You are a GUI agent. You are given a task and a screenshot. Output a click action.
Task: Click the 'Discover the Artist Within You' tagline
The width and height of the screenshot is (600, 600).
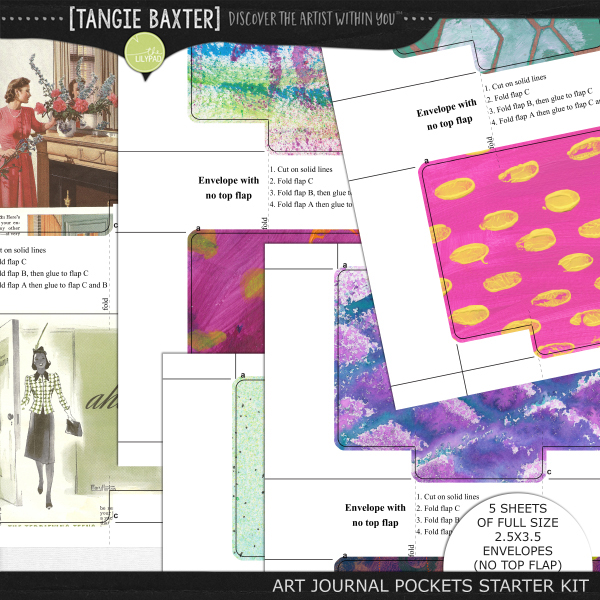point(315,18)
